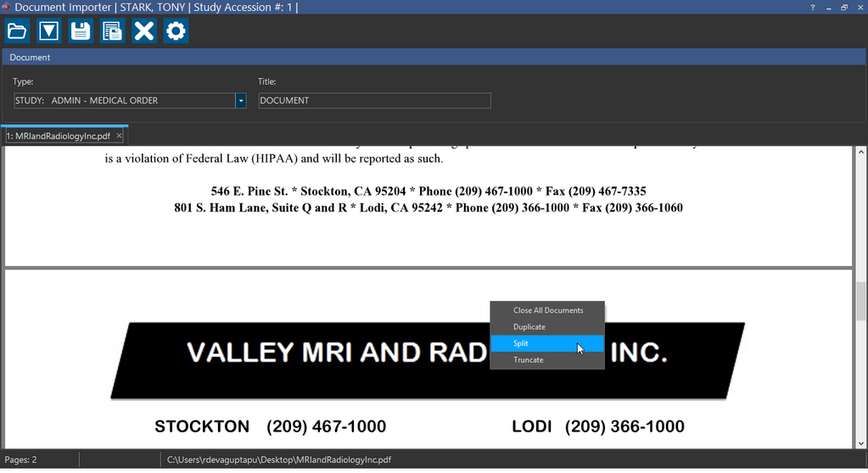Click the file path in status bar
This screenshot has height=473, width=868.
(x=278, y=460)
